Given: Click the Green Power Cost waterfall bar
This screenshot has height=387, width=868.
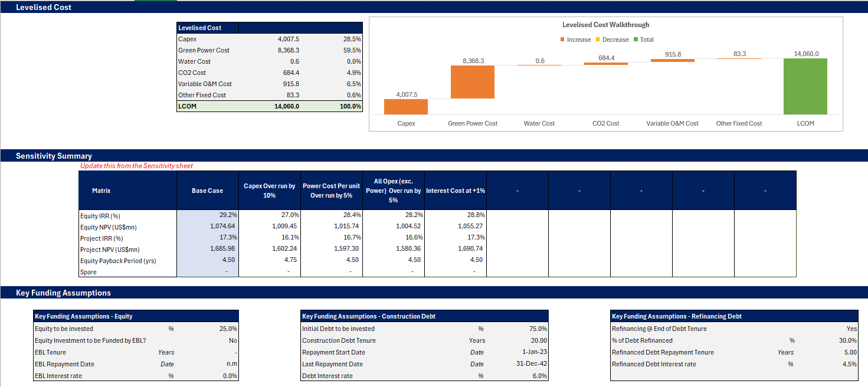Looking at the screenshot, I should tap(472, 81).
